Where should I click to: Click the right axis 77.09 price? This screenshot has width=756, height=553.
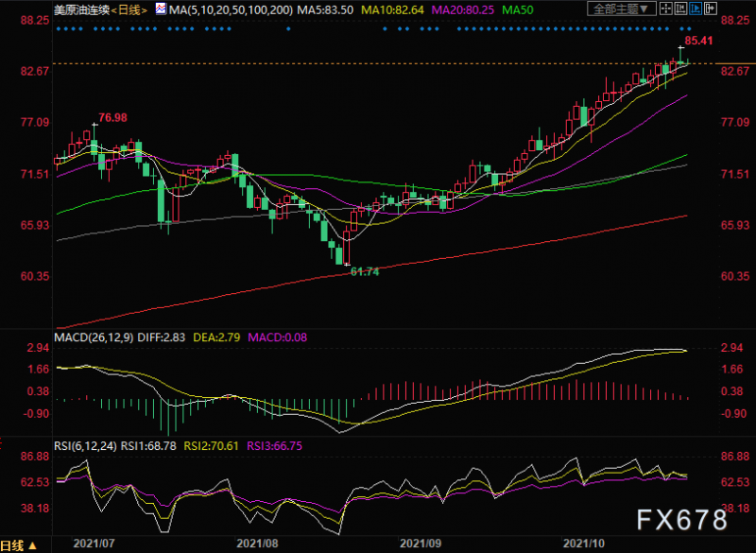pyautogui.click(x=735, y=122)
